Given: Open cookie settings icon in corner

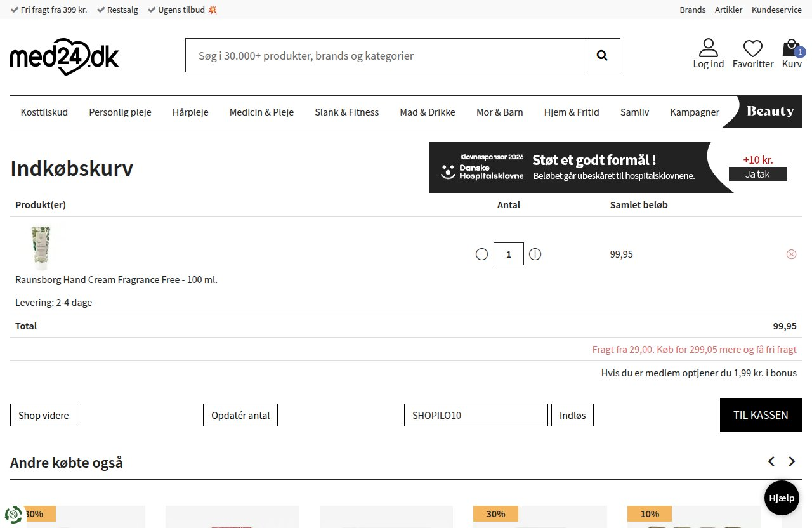Looking at the screenshot, I should click(13, 515).
